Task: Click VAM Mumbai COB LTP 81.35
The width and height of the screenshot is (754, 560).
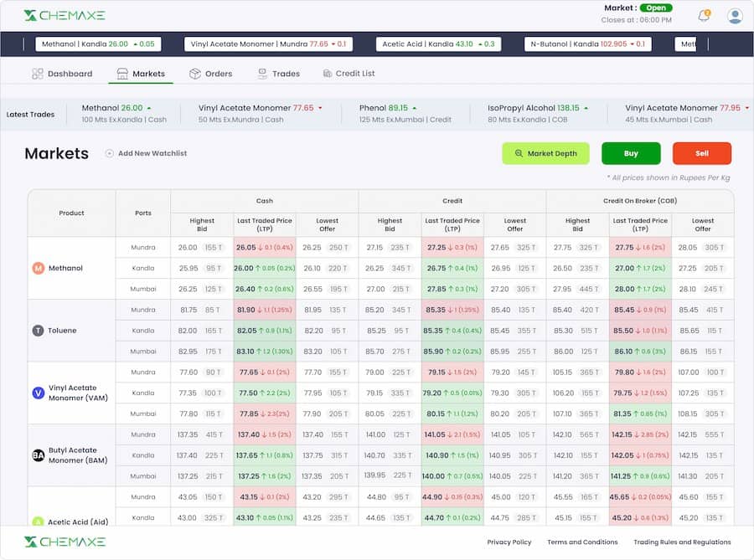Action: (x=640, y=414)
